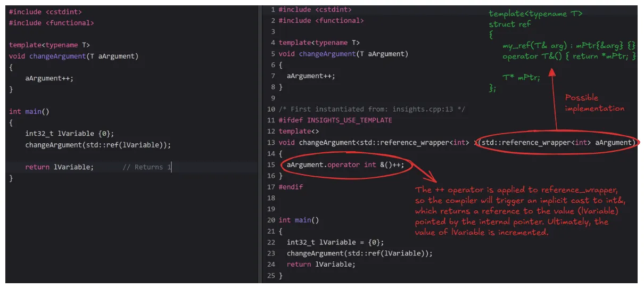Click the red oval around std::reference_wrapper<int> aArgument
The height and width of the screenshot is (288, 644).
tap(555, 142)
